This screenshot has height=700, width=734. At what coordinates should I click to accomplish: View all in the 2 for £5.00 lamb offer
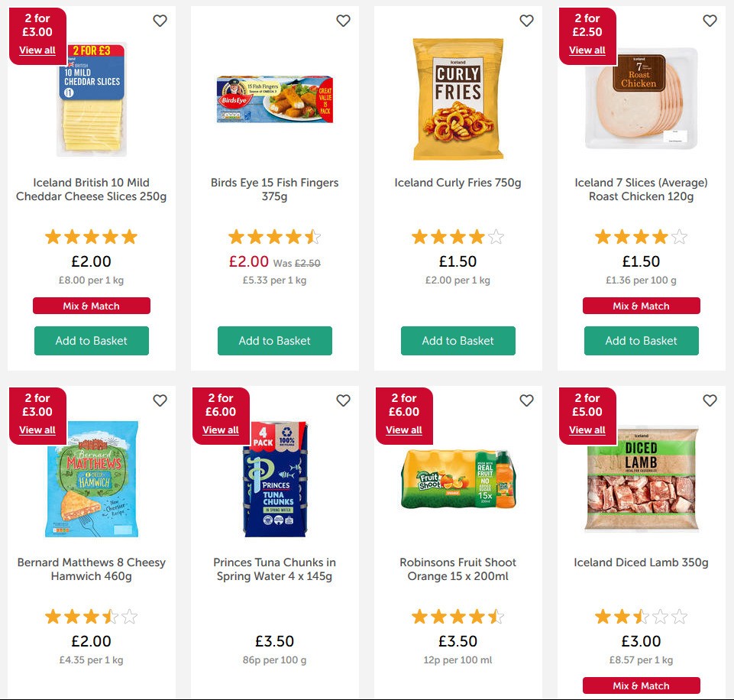(587, 430)
